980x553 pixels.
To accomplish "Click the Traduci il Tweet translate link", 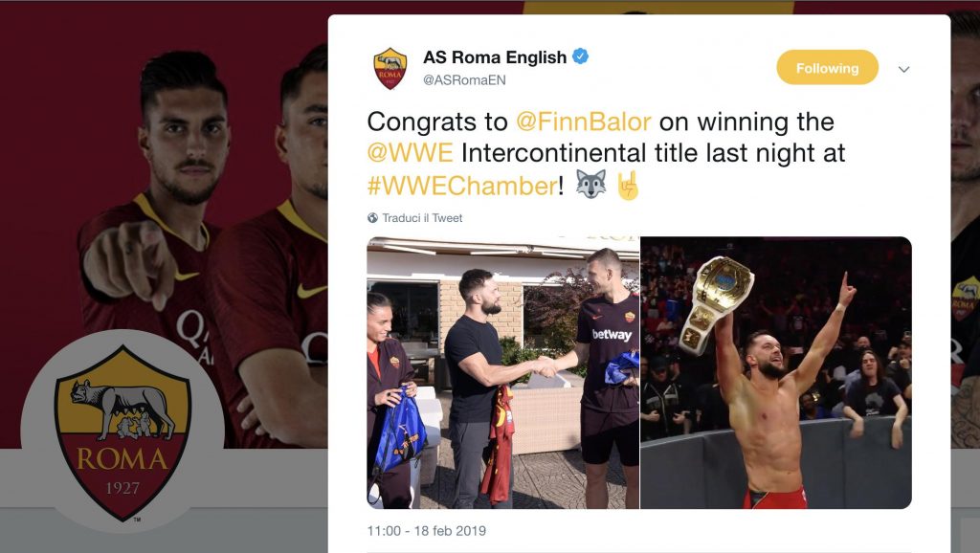I will click(422, 218).
